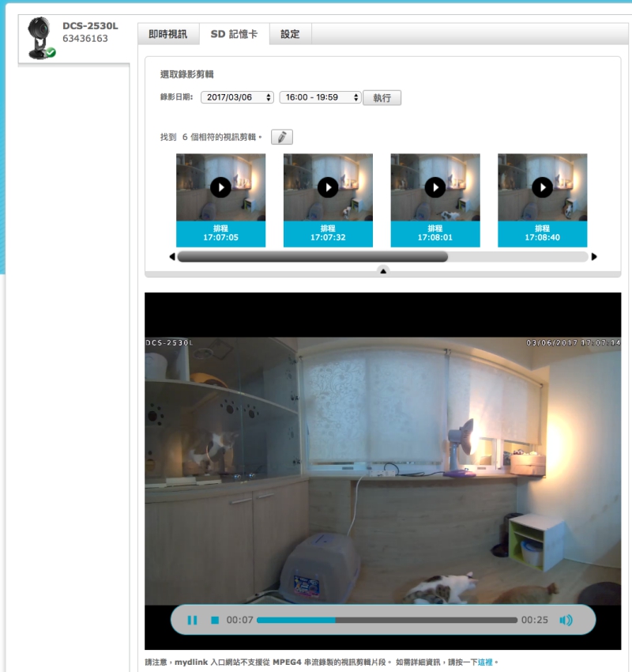Click the right arrow of clip scroller
This screenshot has width=632, height=672.
(594, 257)
